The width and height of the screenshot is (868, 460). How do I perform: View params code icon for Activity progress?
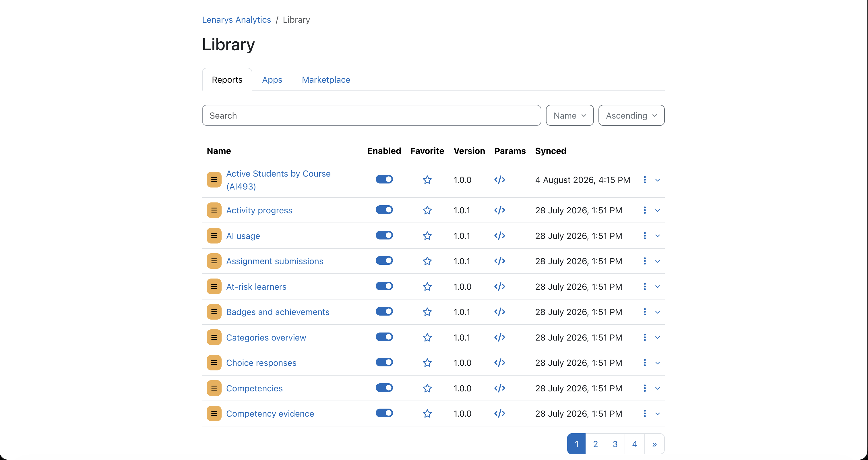click(x=499, y=210)
